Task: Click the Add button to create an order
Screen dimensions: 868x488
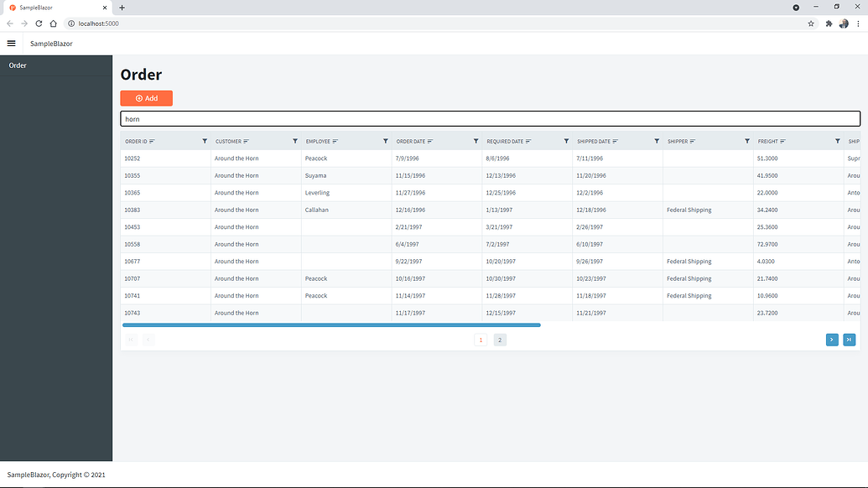Action: [x=146, y=98]
